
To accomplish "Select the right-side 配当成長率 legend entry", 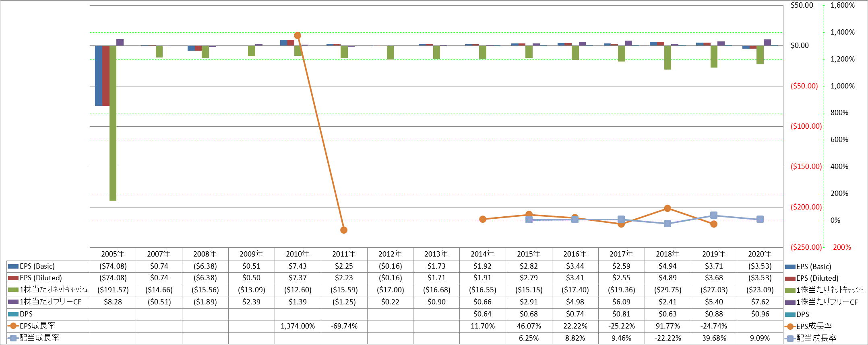I will tap(810, 338).
